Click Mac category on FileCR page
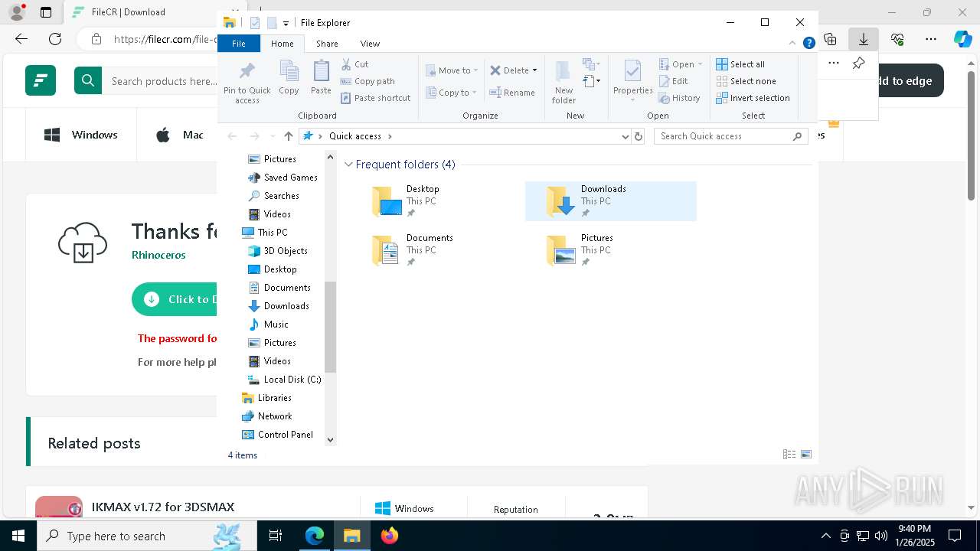The width and height of the screenshot is (980, 551). click(180, 135)
